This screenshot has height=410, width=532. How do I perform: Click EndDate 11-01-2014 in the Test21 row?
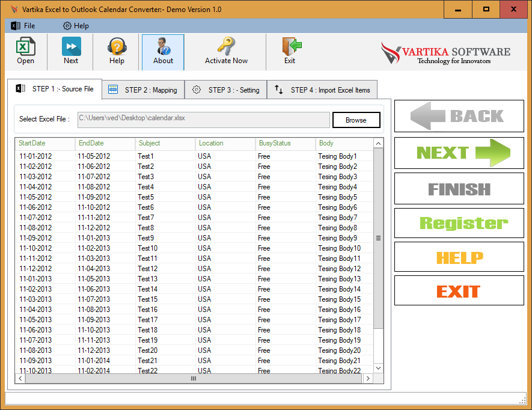point(105,361)
